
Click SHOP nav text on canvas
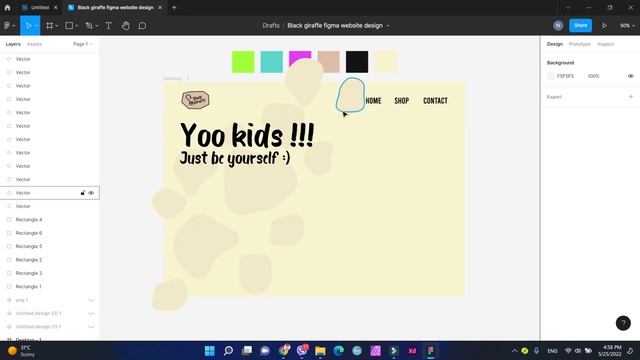tap(402, 100)
